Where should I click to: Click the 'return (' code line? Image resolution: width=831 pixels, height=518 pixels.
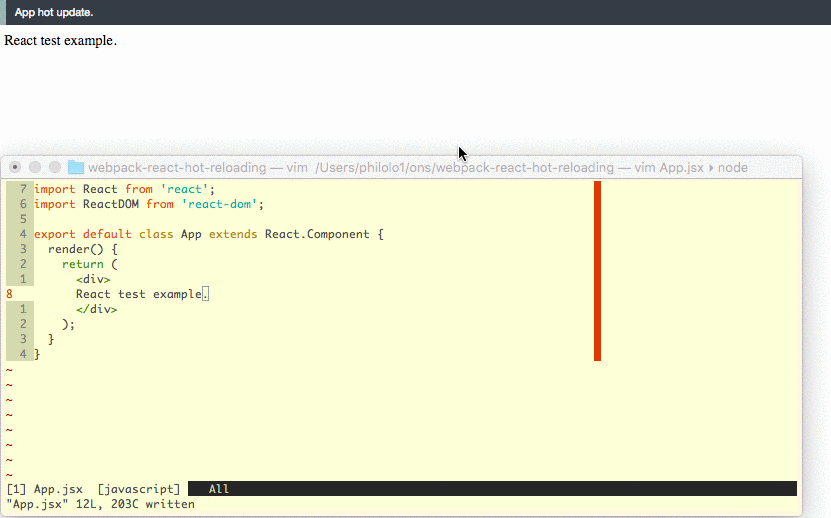90,264
